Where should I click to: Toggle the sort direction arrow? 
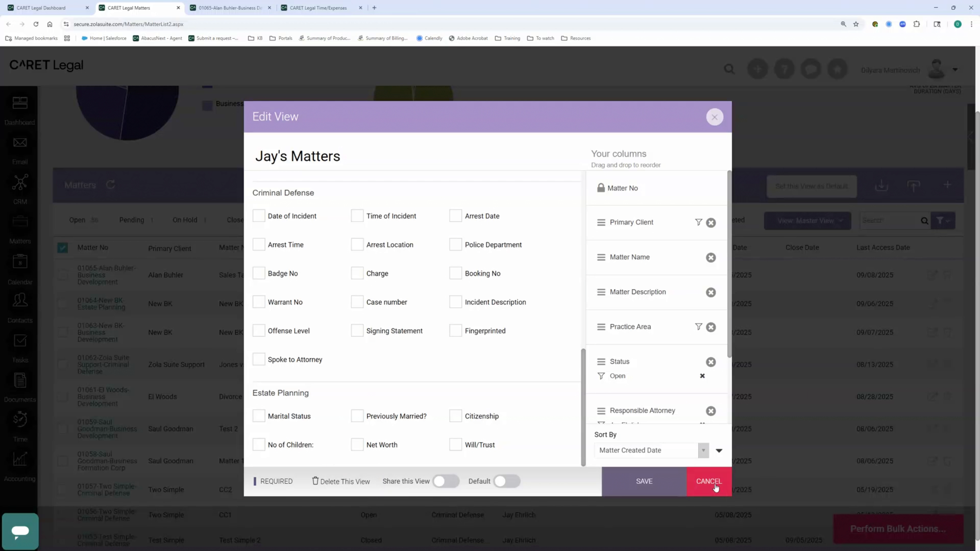pos(719,451)
